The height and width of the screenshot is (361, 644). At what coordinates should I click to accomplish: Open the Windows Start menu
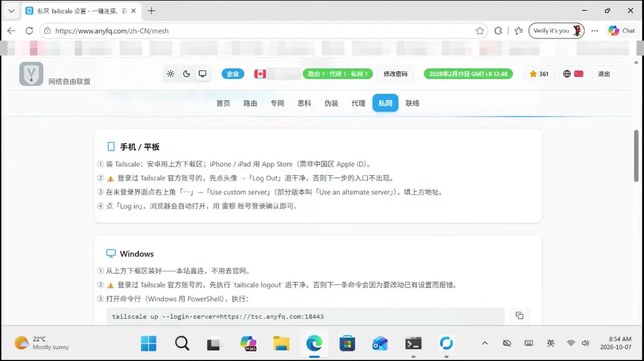coord(149,343)
